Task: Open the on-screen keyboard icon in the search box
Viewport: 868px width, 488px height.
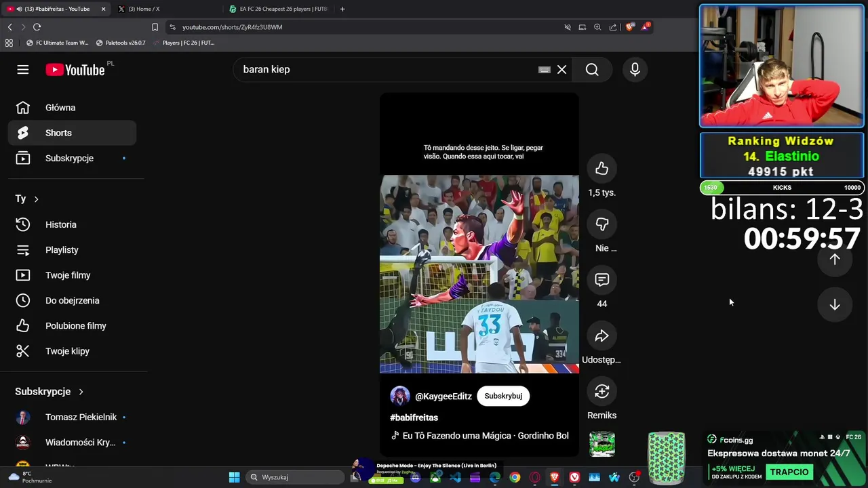Action: click(x=544, y=69)
